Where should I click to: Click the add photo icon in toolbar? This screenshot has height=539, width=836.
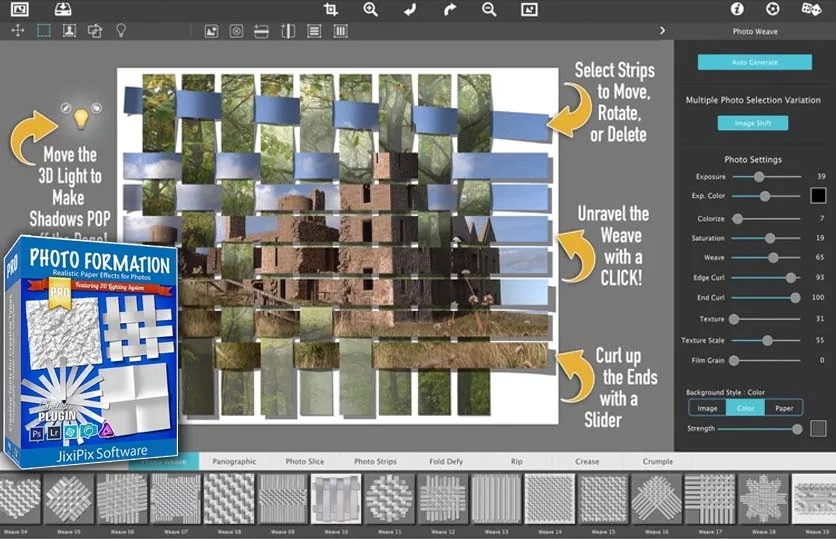point(211,31)
